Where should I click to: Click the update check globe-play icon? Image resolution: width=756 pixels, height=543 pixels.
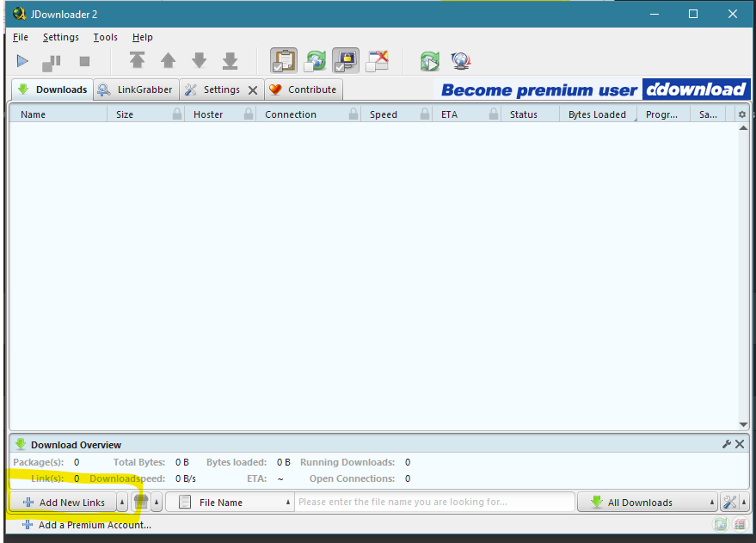(x=429, y=61)
